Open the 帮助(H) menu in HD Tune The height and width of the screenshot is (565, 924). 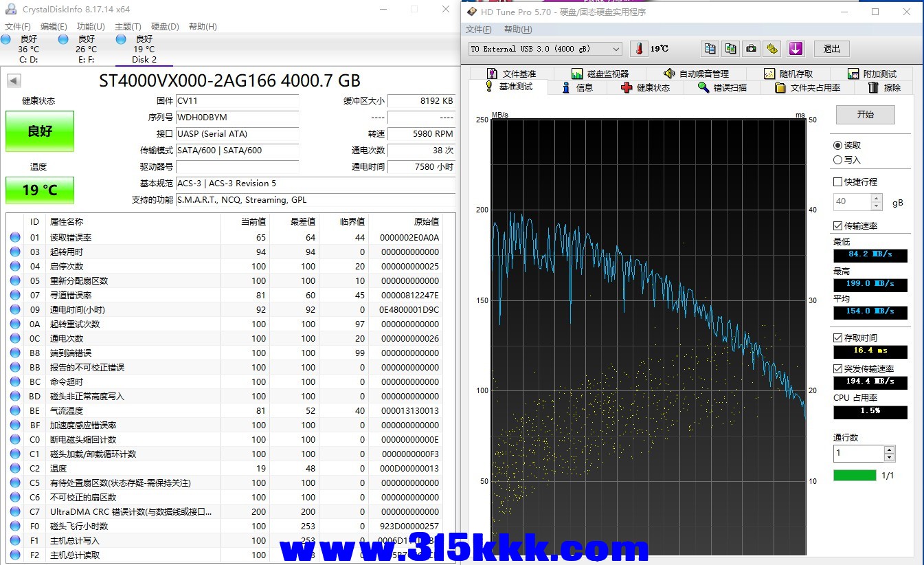pos(518,30)
